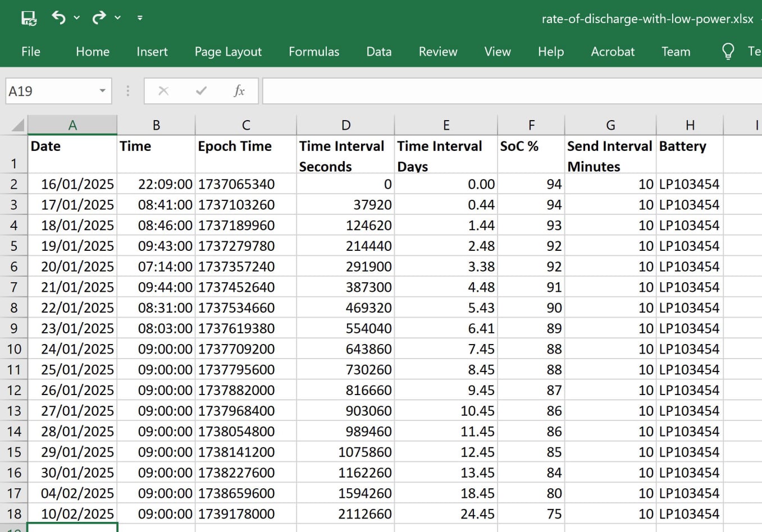Switch to the Page Layout tab
The image size is (762, 532).
[x=228, y=52]
